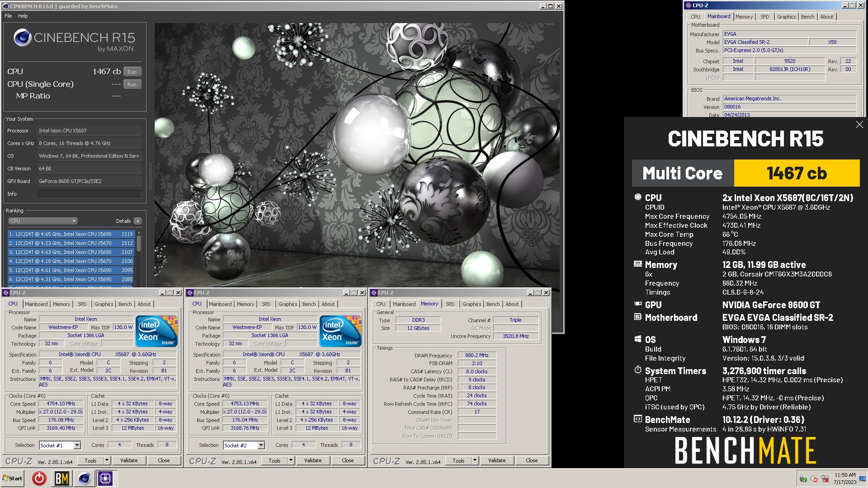Click the Show Desktop icon beside the clock

point(863,479)
